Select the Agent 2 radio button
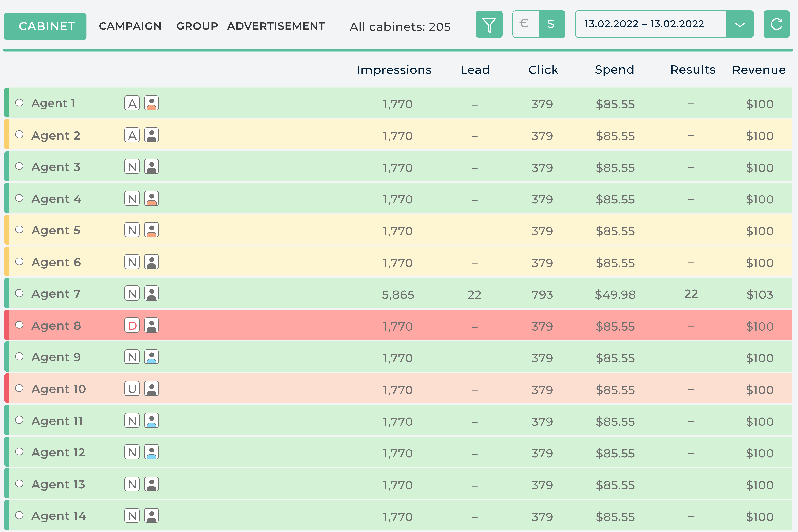Viewport: 798px width, 532px height. (19, 134)
